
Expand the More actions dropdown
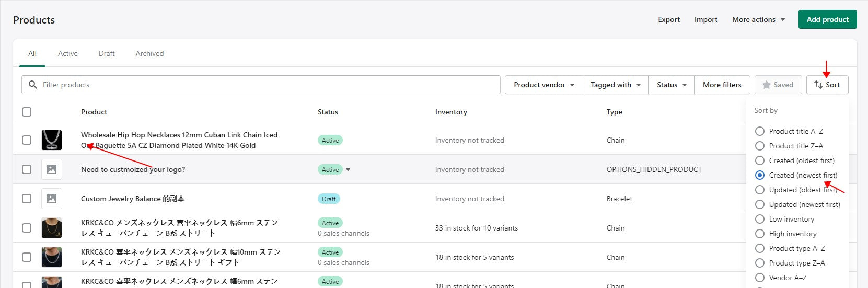click(758, 19)
